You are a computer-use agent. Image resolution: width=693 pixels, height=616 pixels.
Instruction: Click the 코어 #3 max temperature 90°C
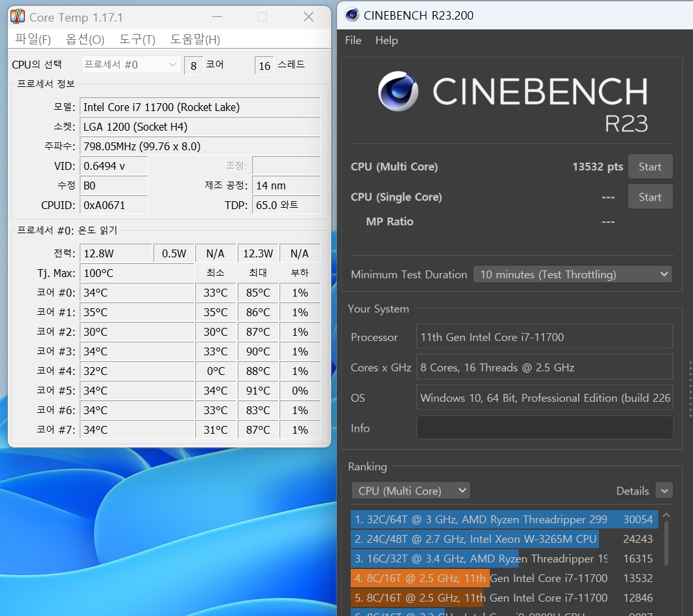258,351
